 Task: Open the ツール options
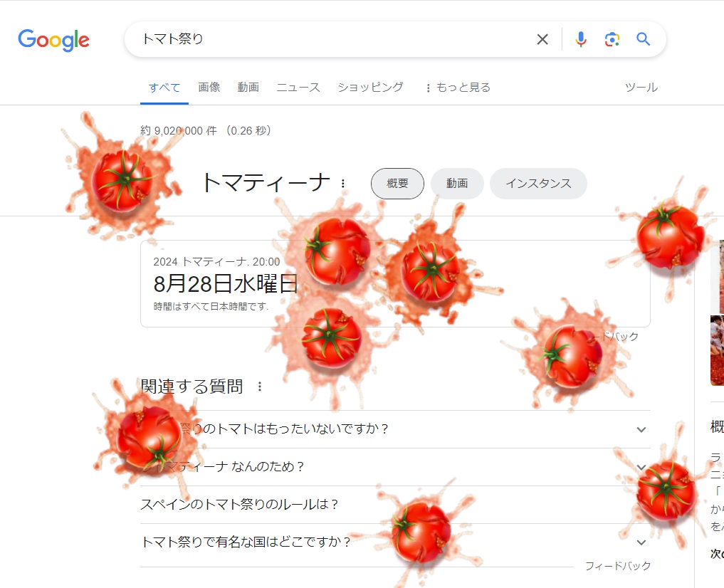(x=641, y=88)
